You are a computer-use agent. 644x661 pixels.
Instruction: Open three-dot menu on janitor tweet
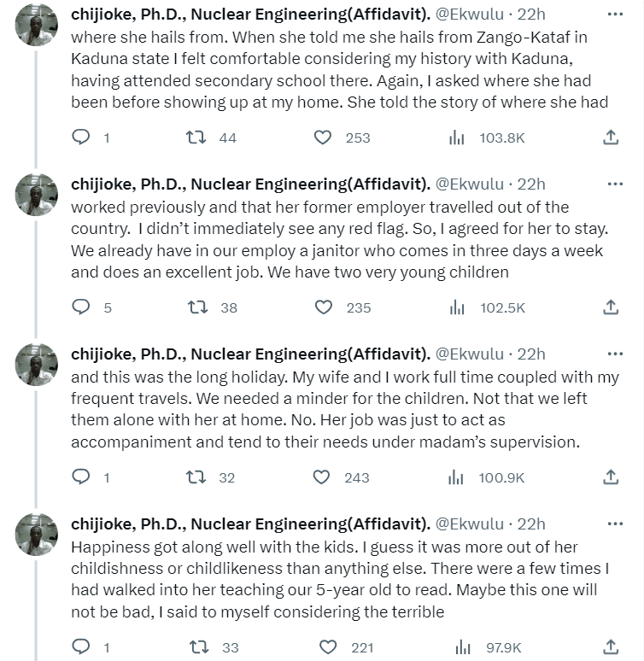614,184
